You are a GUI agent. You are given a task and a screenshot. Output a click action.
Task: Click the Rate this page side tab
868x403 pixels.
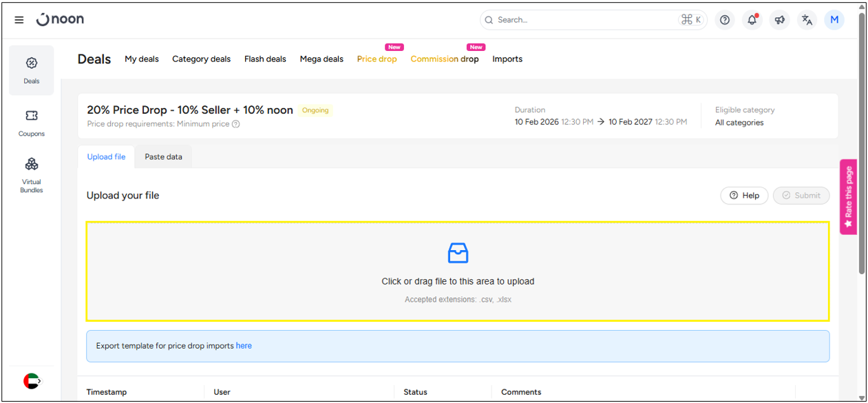click(x=848, y=196)
